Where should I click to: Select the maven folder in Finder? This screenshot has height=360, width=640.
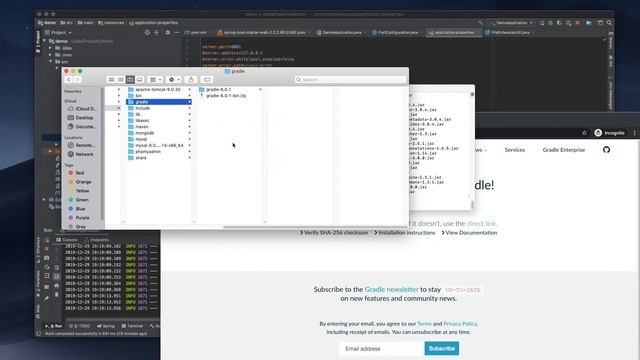click(159, 127)
